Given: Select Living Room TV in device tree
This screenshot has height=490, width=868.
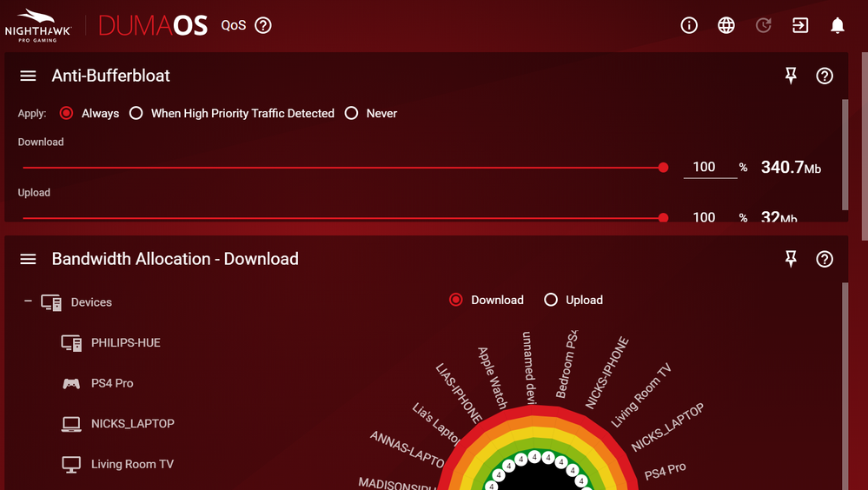Looking at the screenshot, I should tap(132, 464).
